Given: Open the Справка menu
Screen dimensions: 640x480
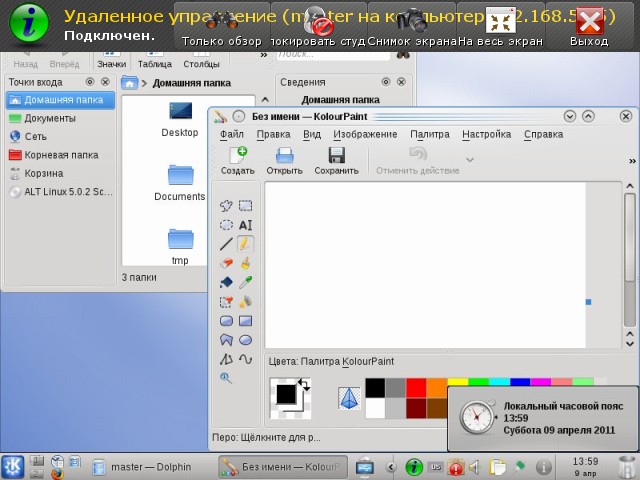Looking at the screenshot, I should pos(544,134).
